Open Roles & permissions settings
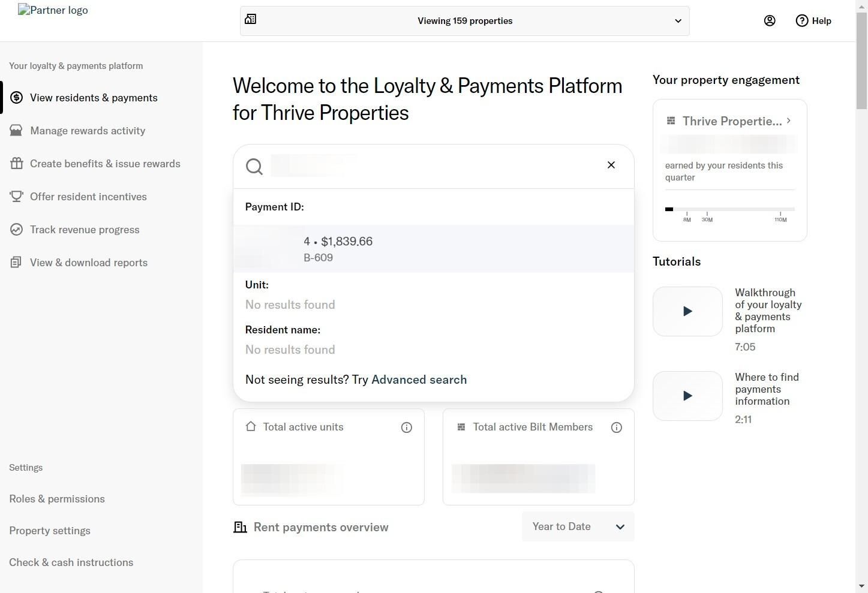 click(x=57, y=499)
